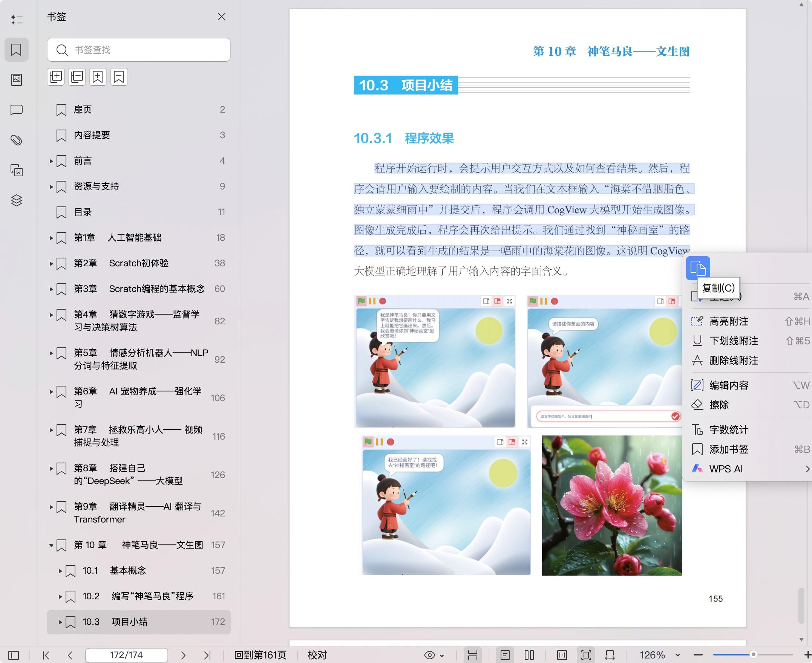
Task: Open the comments panel sidebar icon
Action: [17, 110]
